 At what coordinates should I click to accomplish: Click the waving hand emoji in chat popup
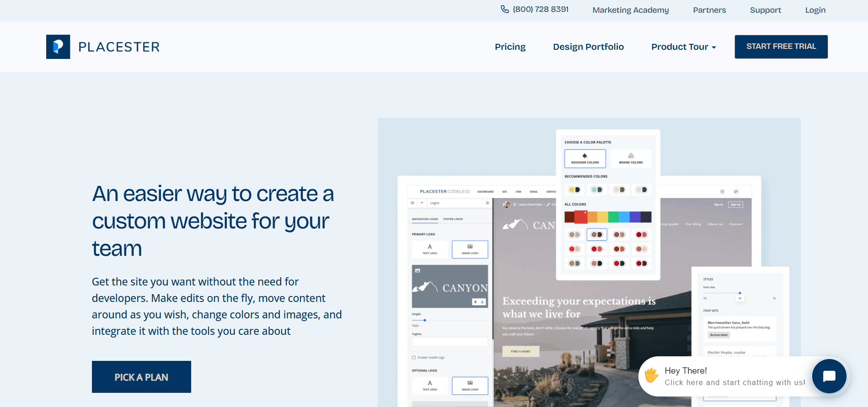pyautogui.click(x=651, y=375)
